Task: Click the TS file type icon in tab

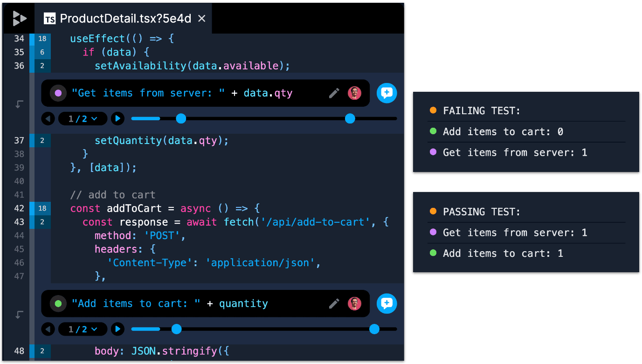Action: (x=49, y=19)
